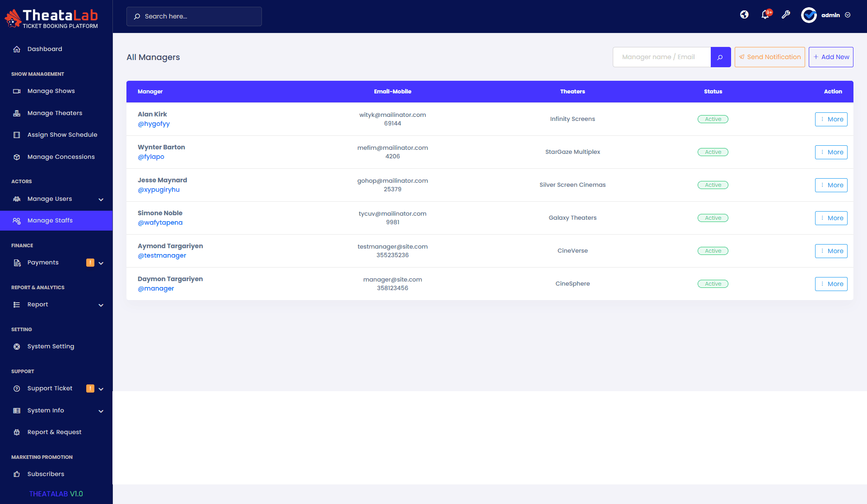This screenshot has width=867, height=504.
Task: Click the orange alert badge on Payments
Action: [90, 263]
